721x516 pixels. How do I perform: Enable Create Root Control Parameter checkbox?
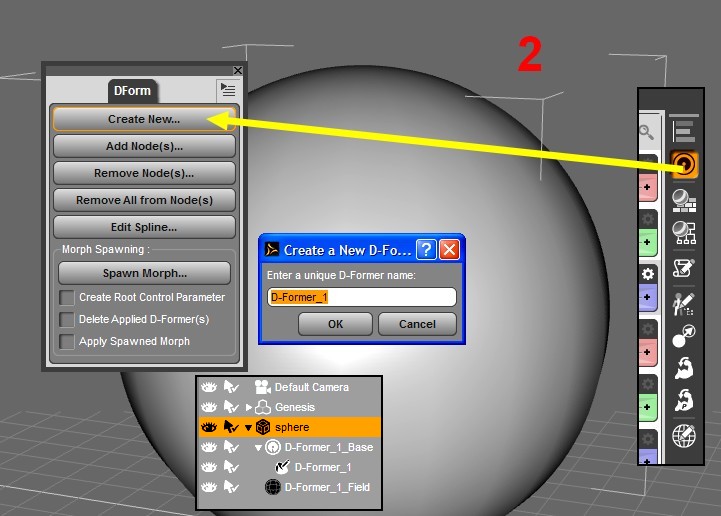click(67, 297)
